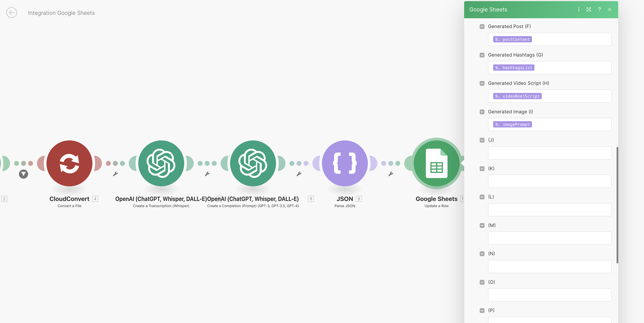Open the Google Sheets Update a Row module
Screen dimensions: 644x323
coord(437,163)
